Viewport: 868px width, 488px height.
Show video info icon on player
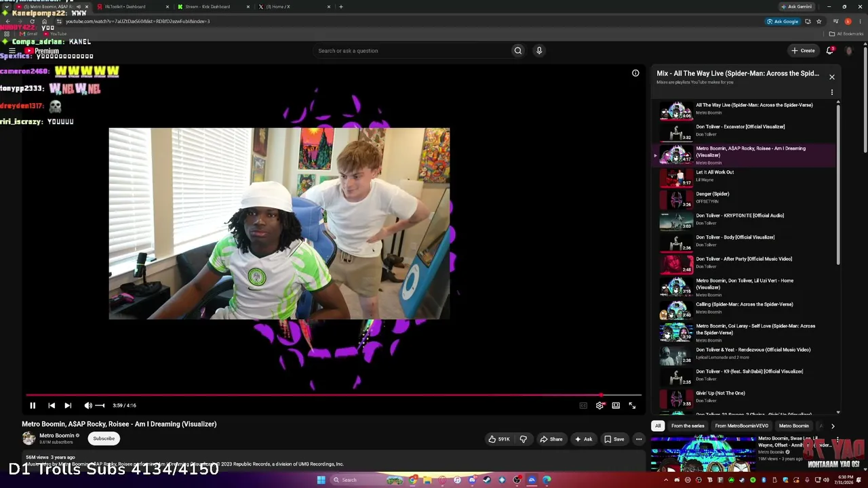(635, 73)
